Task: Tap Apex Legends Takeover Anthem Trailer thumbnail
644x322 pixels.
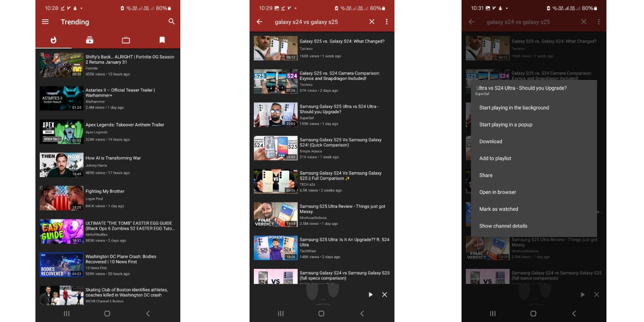Action: [61, 131]
